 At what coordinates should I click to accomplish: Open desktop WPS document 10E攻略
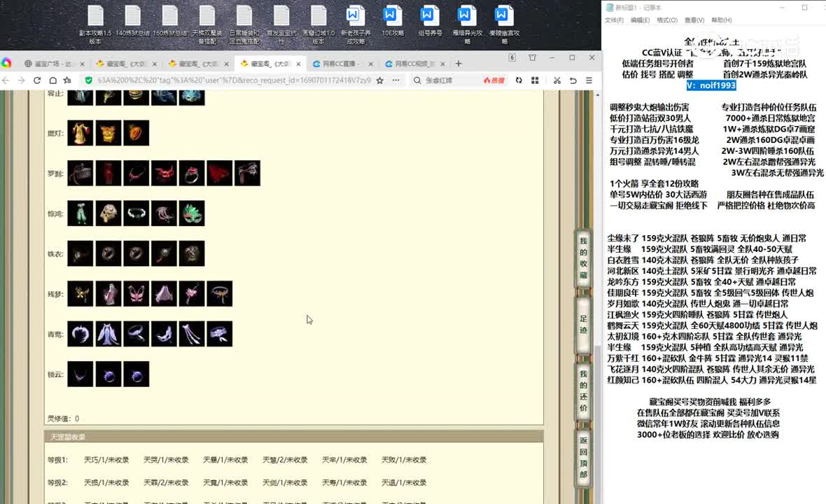pos(393,21)
